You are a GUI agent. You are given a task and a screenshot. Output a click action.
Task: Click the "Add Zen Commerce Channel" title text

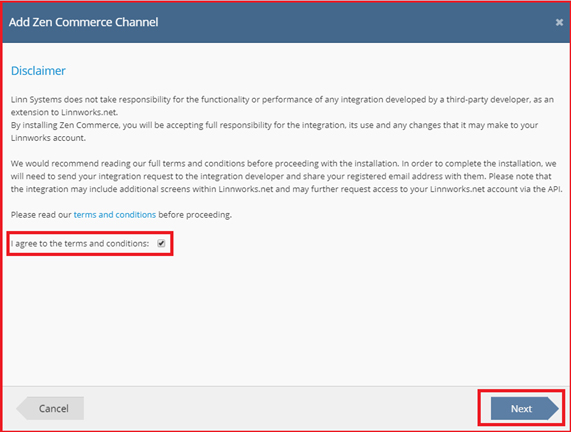[x=84, y=22]
